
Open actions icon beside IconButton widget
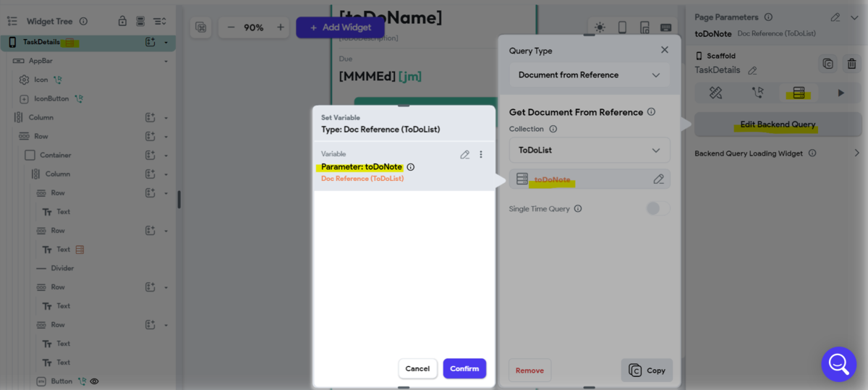[x=79, y=98]
